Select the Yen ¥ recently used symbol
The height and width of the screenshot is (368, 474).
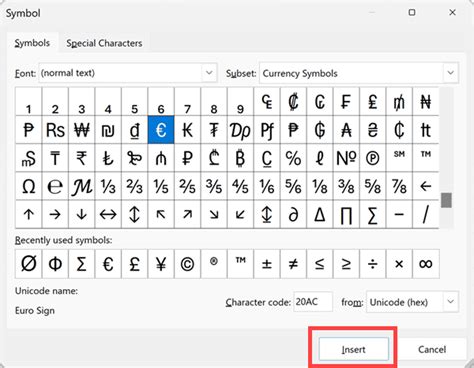pos(161,264)
